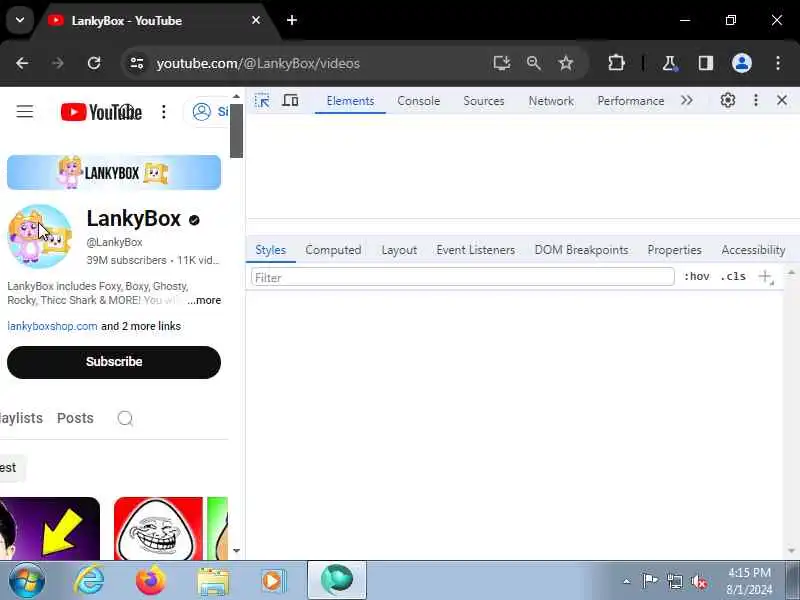Go to YouTube home via logo
This screenshot has width=800, height=600.
[x=101, y=112]
